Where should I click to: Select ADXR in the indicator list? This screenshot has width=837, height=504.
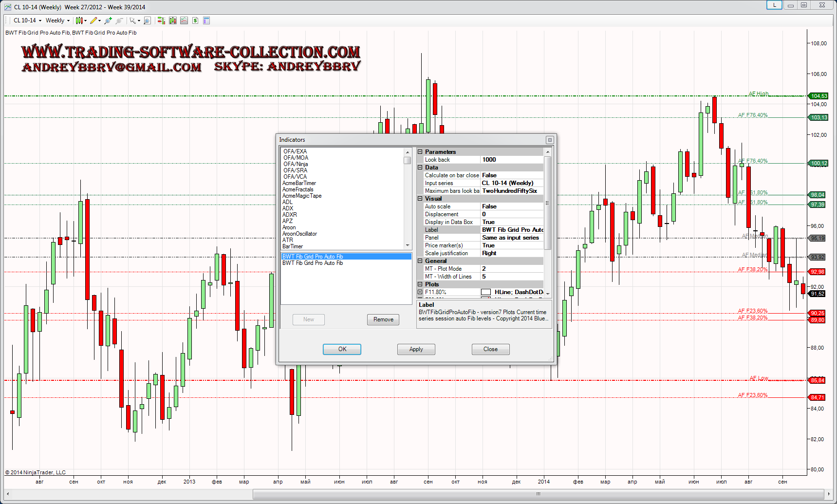[290, 215]
